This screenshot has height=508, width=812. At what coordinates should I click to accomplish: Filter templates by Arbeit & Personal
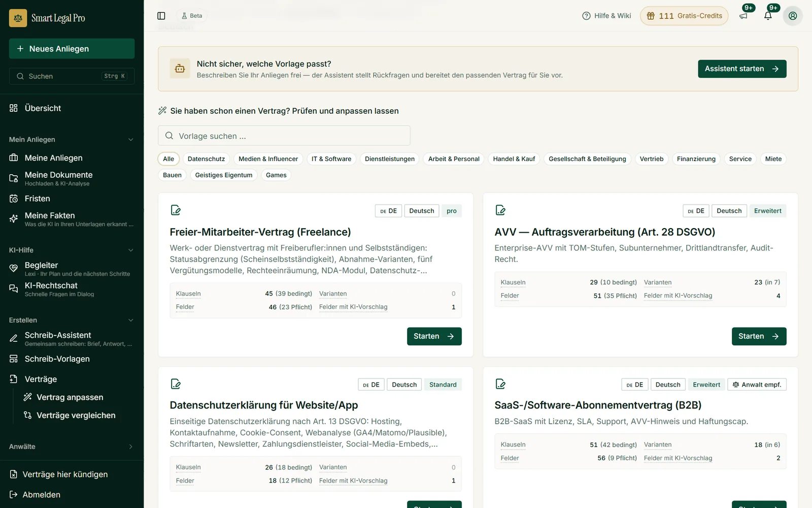[454, 159]
